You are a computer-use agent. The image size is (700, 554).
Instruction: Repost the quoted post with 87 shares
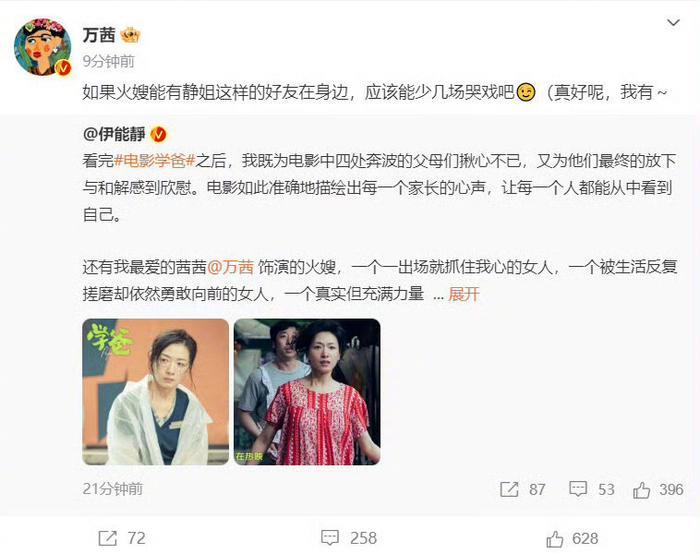(x=523, y=489)
